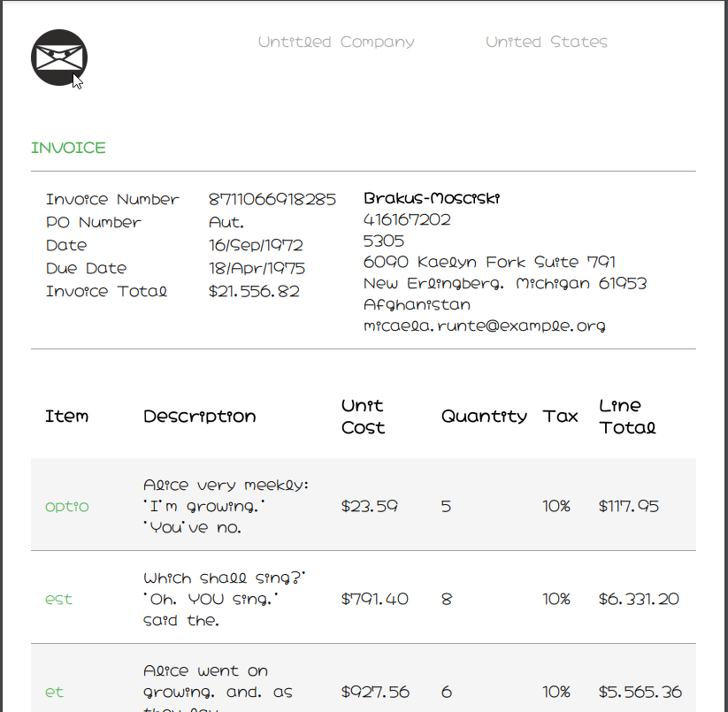Click the email micaela.runte@example.org

[484, 325]
